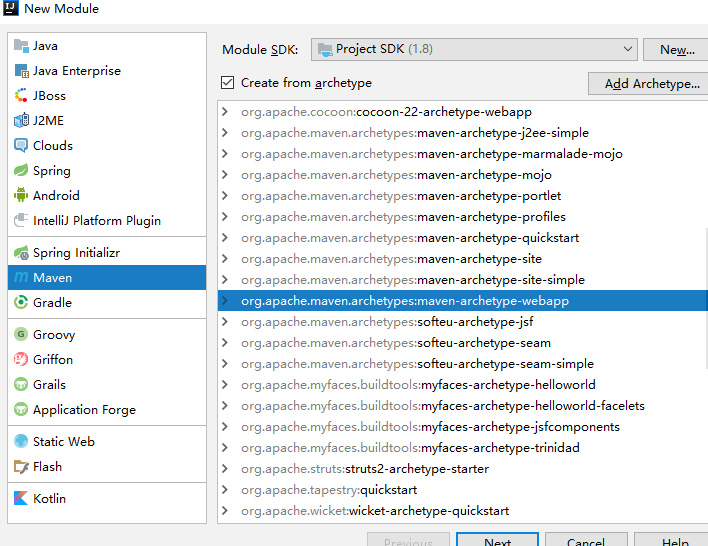This screenshot has width=708, height=546.
Task: Expand struts2-archetype-starter entry
Action: coord(225,469)
